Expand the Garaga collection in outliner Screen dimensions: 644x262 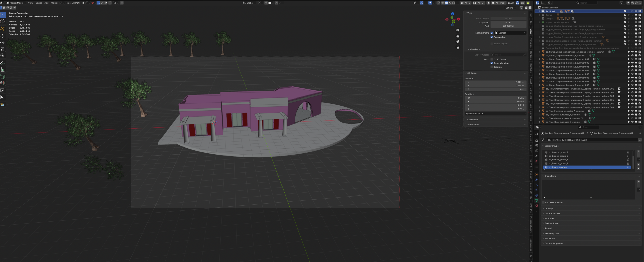pos(540,19)
